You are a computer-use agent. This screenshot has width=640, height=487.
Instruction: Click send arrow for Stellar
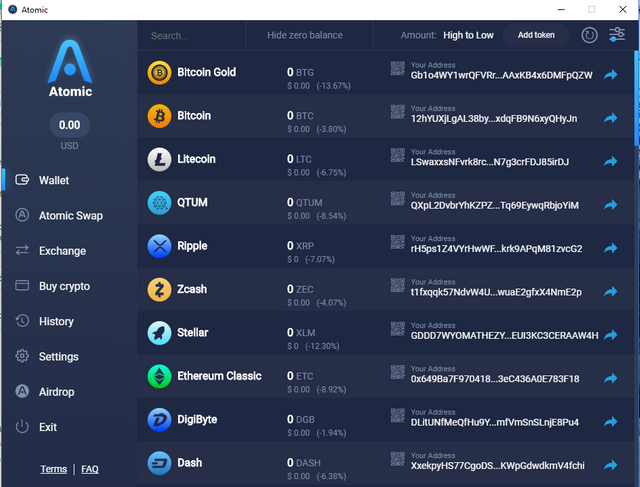pyautogui.click(x=611, y=335)
